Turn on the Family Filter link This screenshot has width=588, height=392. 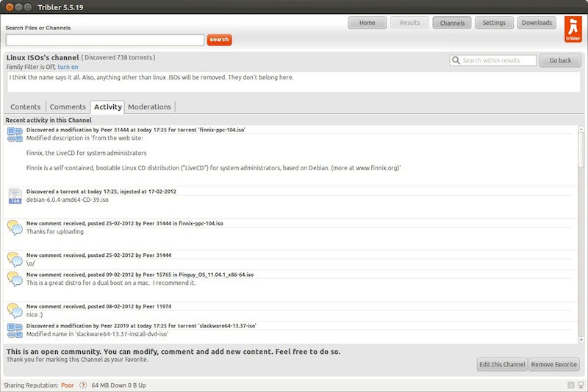pyautogui.click(x=68, y=67)
